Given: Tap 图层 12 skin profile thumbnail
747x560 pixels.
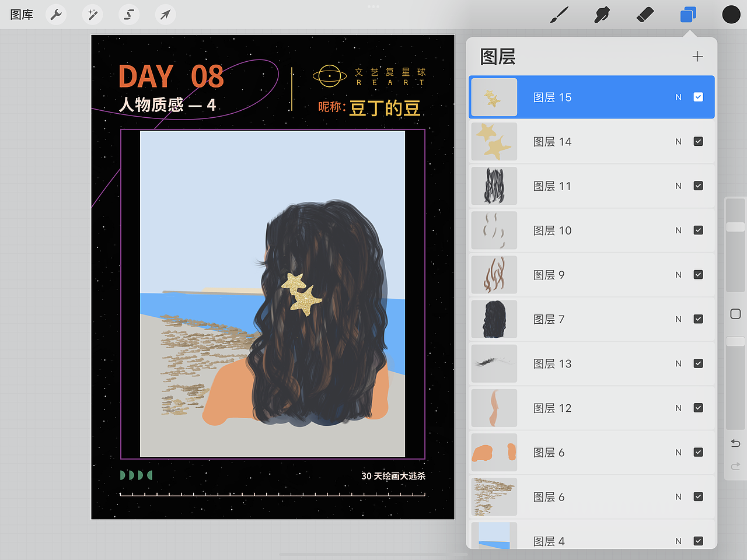Looking at the screenshot, I should (x=494, y=408).
